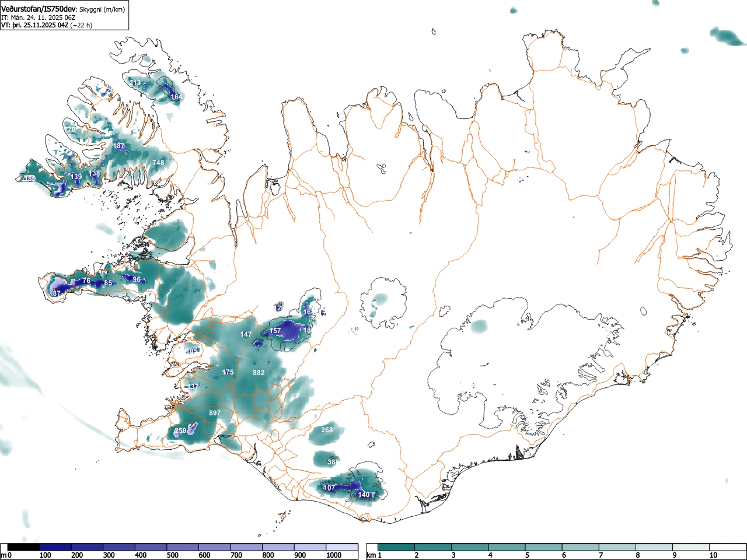Click the IT: Mán. 24. 11. 2025 06Z line
This screenshot has width=747, height=560.
click(x=39, y=17)
